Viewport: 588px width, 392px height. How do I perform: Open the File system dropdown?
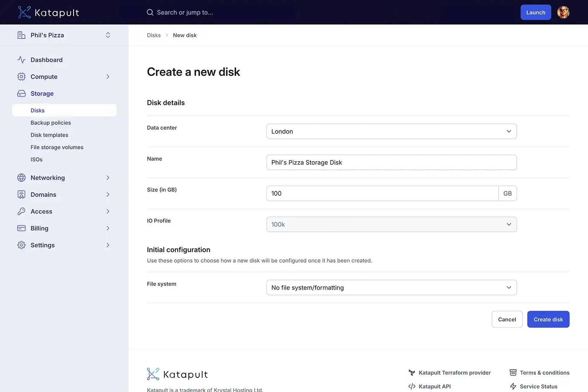pyautogui.click(x=391, y=287)
